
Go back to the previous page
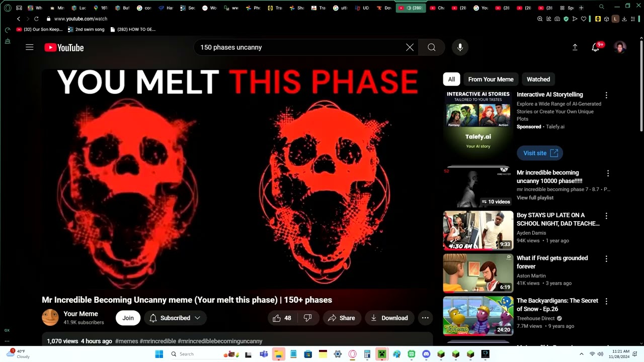point(19,19)
